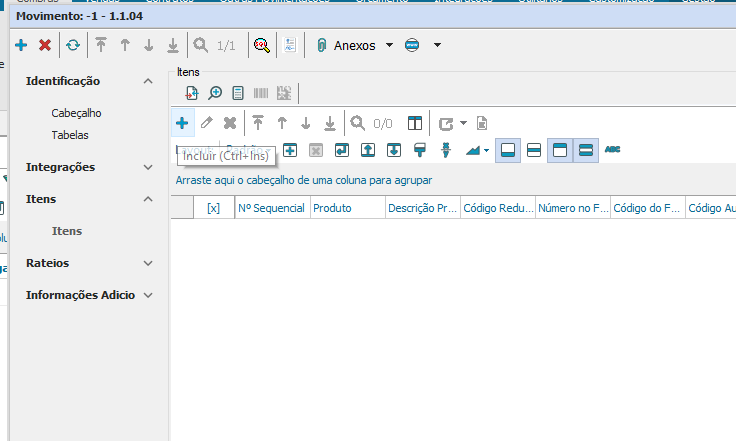Click the column layout icon next to 0/0

coord(414,123)
